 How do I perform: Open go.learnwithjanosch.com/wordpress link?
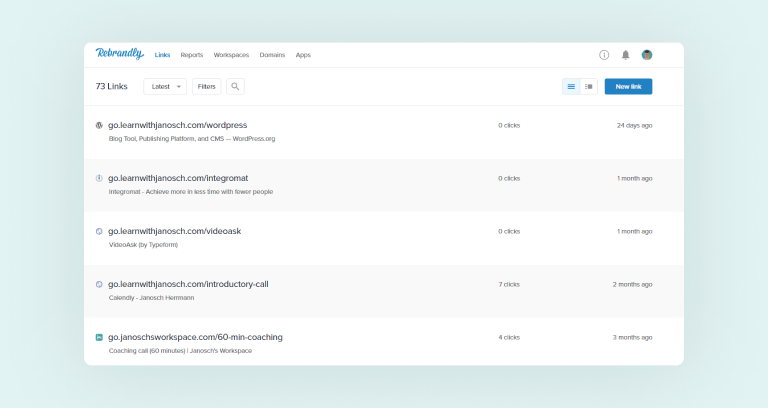[177, 125]
